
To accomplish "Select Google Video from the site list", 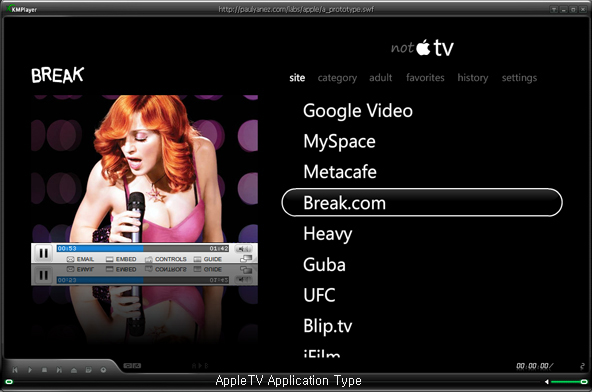I will (x=358, y=111).
